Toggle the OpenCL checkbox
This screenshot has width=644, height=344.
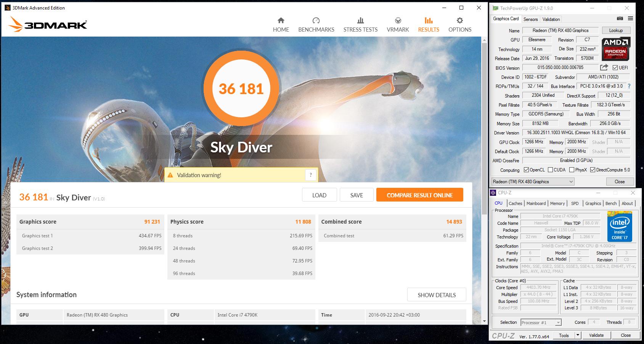[x=527, y=170]
